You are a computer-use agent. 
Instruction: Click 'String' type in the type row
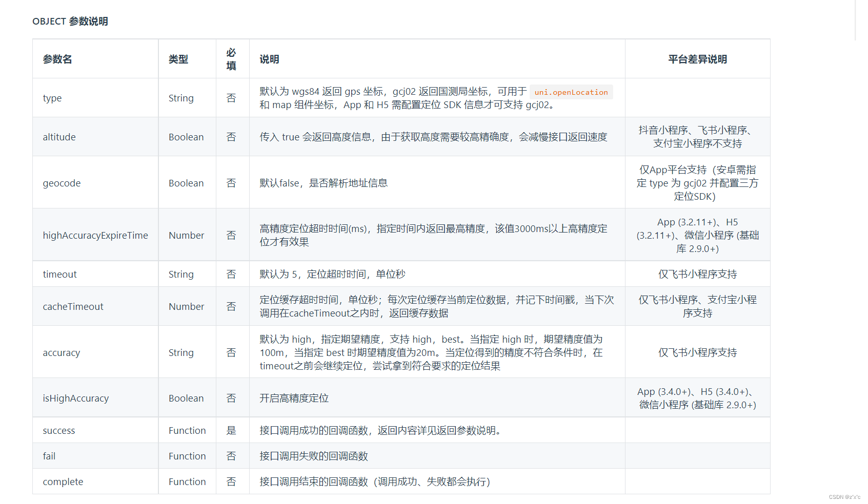click(181, 98)
